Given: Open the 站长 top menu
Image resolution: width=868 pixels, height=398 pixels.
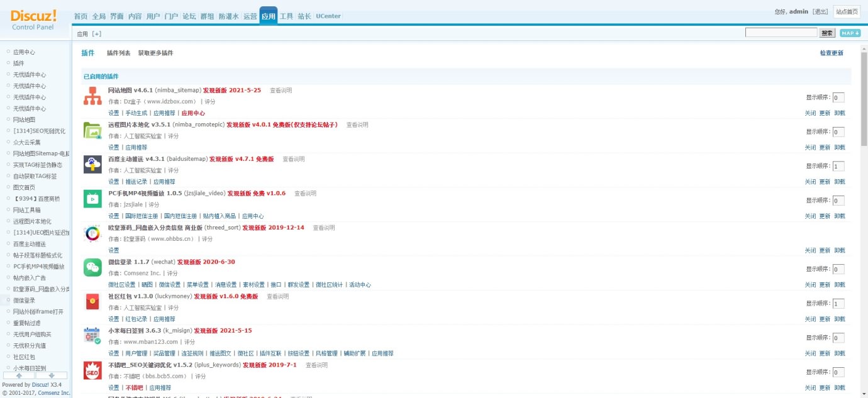Looking at the screenshot, I should coord(304,16).
